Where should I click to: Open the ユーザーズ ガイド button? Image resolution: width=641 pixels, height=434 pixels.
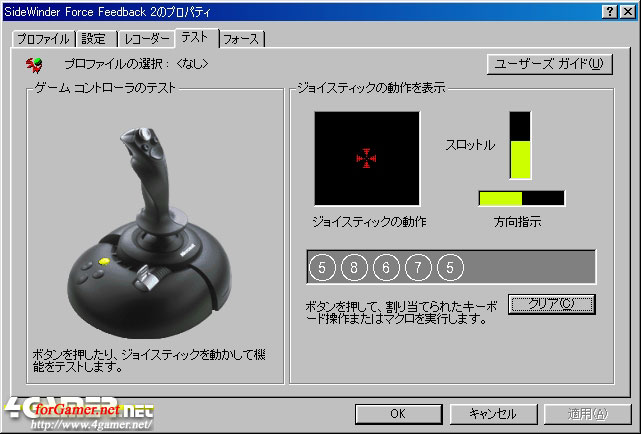pos(549,64)
